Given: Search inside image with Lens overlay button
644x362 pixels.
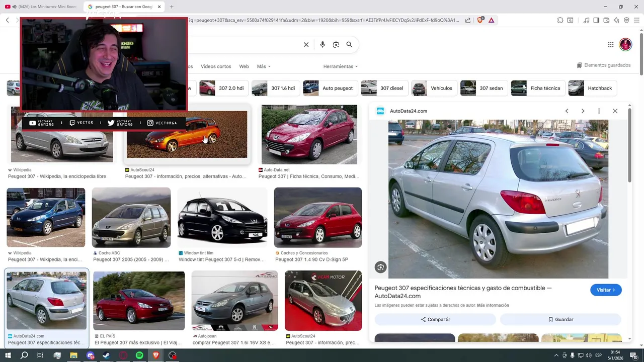Looking at the screenshot, I should 381,267.
